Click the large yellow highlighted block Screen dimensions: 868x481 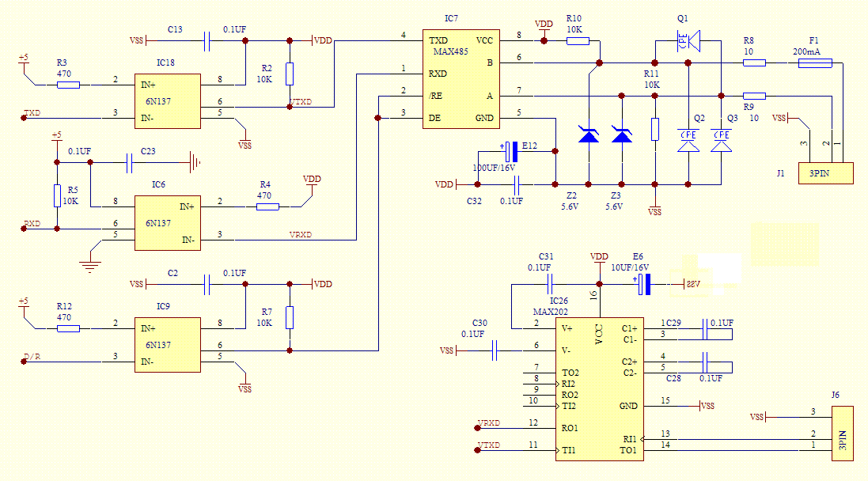tap(784, 244)
